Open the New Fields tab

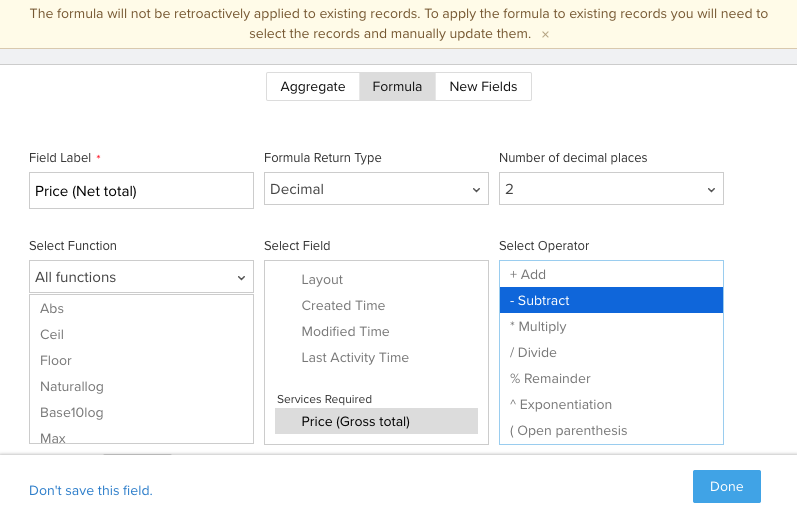483,87
